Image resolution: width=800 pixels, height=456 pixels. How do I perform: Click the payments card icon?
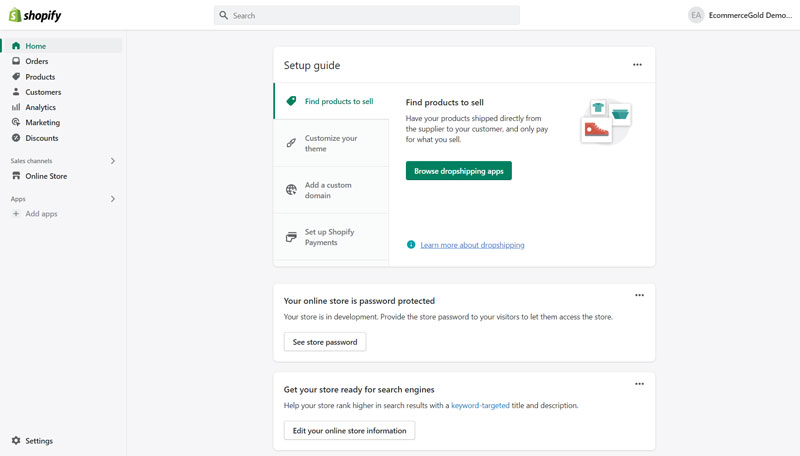click(291, 237)
